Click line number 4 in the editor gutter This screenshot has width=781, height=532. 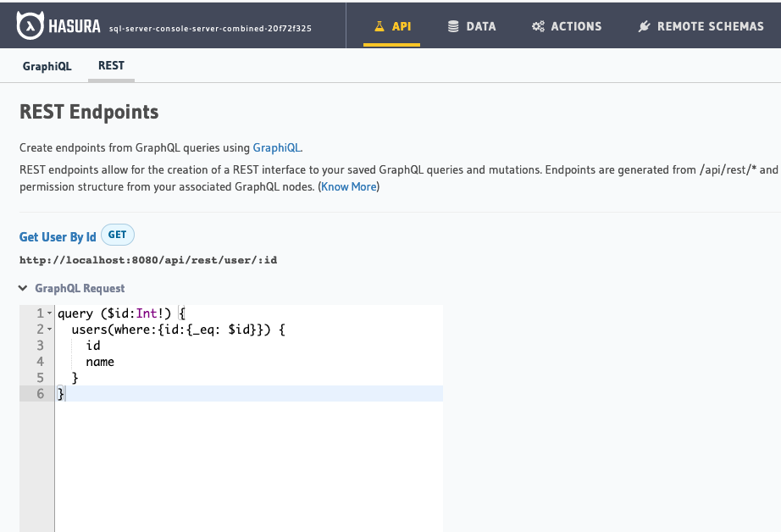click(x=39, y=361)
